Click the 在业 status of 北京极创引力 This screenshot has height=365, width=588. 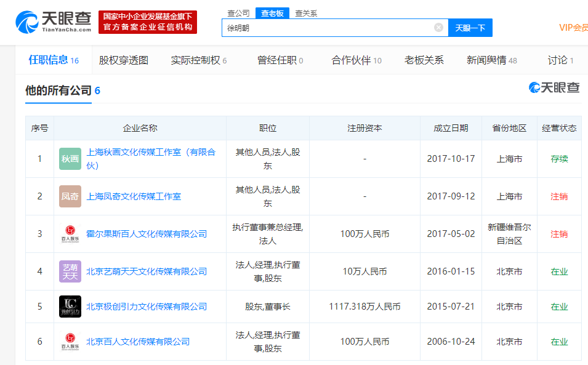[x=559, y=307]
